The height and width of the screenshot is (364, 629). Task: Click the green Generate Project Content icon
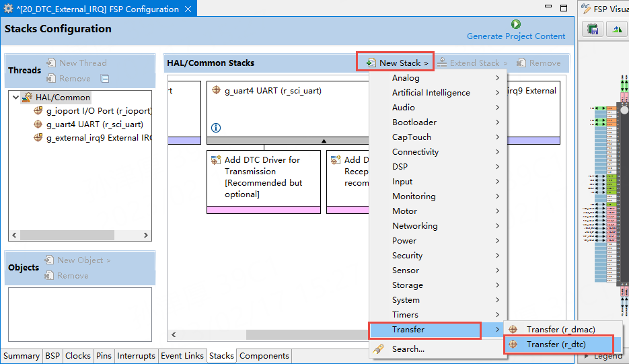[x=516, y=24]
